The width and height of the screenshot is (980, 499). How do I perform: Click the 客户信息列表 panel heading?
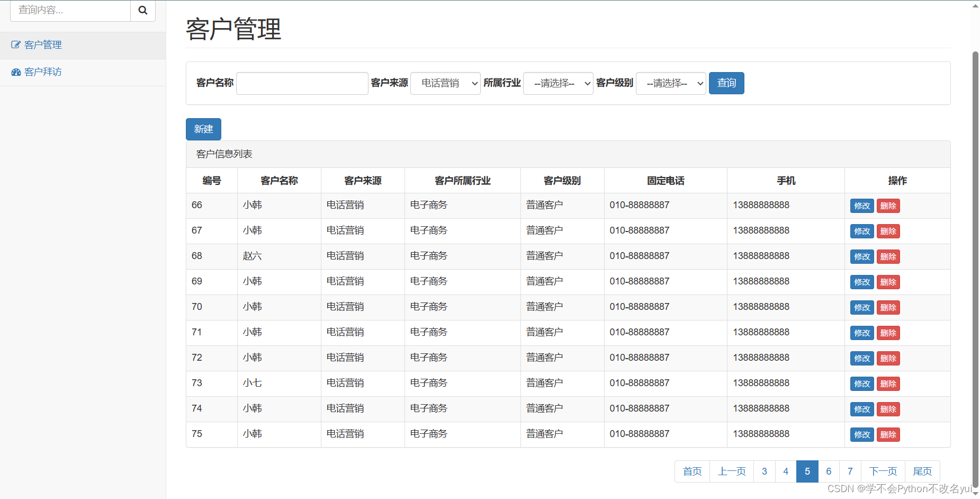pos(568,154)
